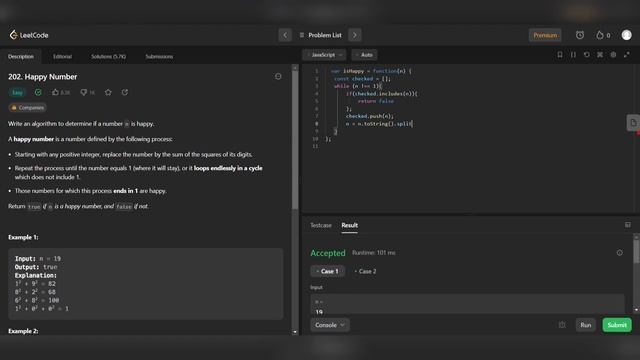Open the JavaScript language dropdown

coord(324,55)
